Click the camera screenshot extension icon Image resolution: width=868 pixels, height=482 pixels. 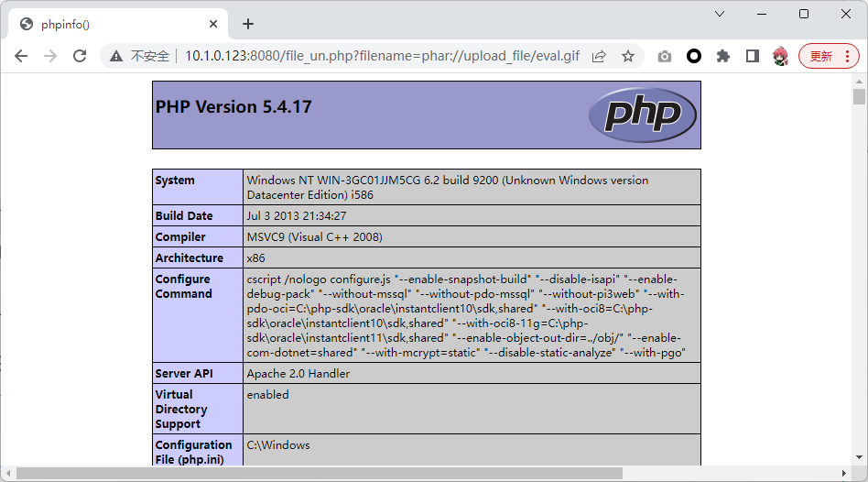coord(665,56)
